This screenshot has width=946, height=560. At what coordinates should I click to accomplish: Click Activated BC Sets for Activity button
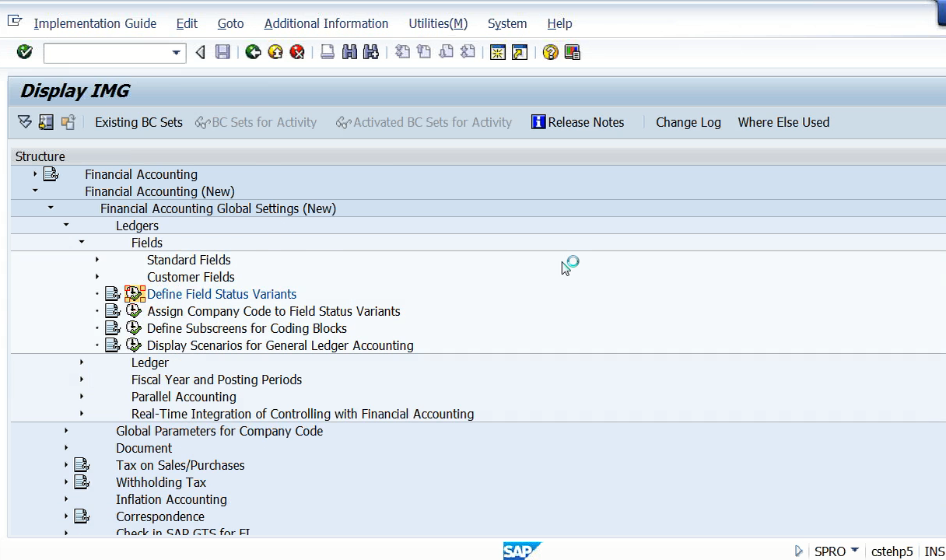424,122
